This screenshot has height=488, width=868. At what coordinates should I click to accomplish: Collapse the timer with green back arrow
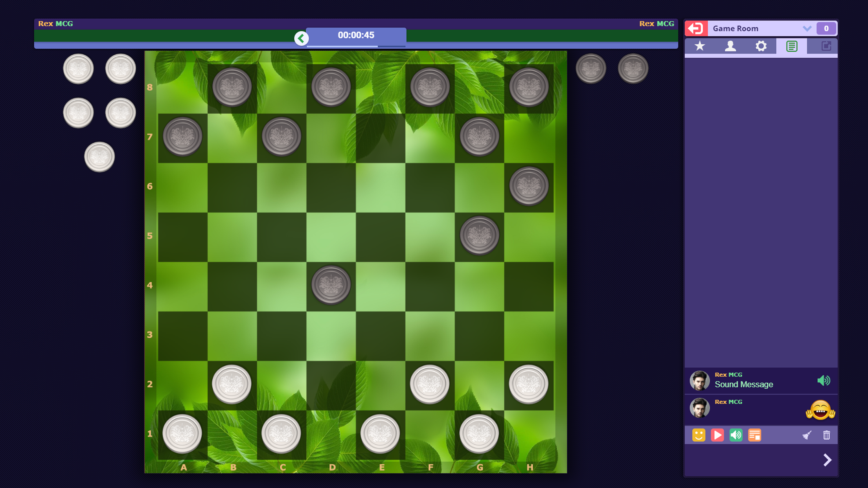[301, 38]
